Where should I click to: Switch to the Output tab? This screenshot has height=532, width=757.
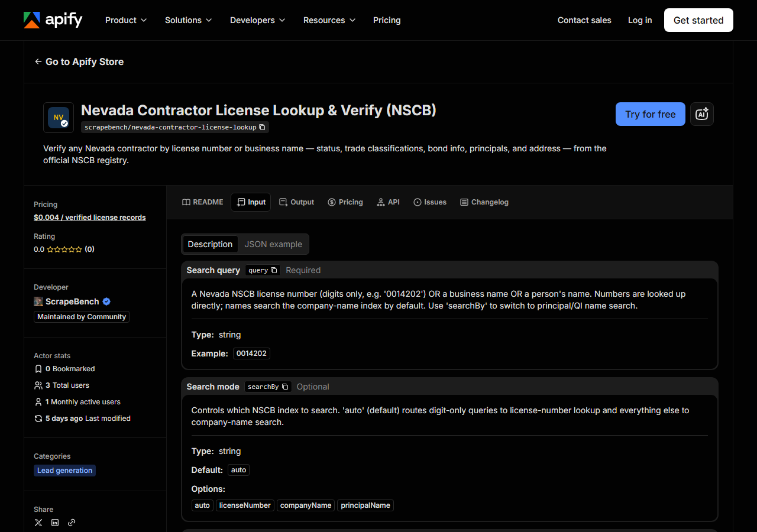(x=296, y=202)
